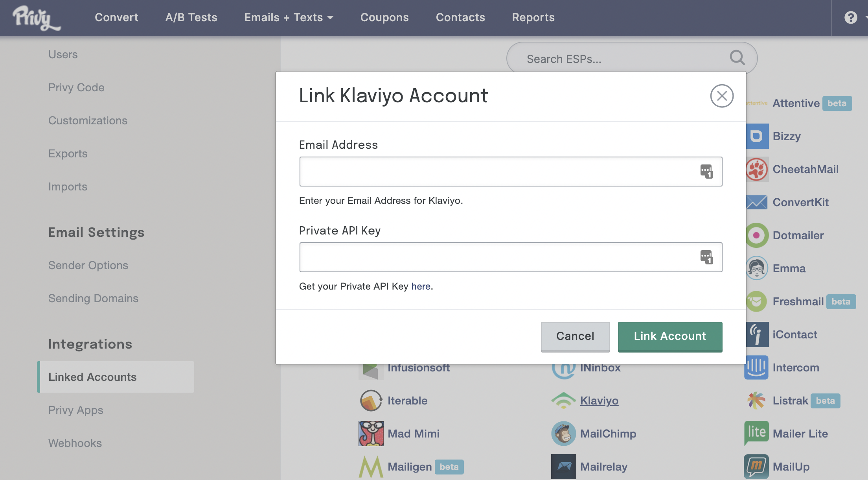Screen dimensions: 868x480
Task: Click the Mailigen M icon
Action: [371, 467]
